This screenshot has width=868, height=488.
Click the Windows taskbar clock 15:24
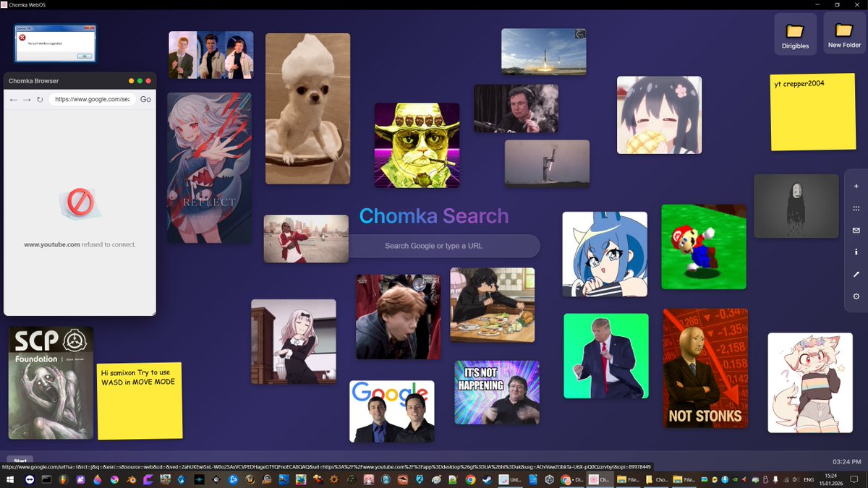click(830, 479)
